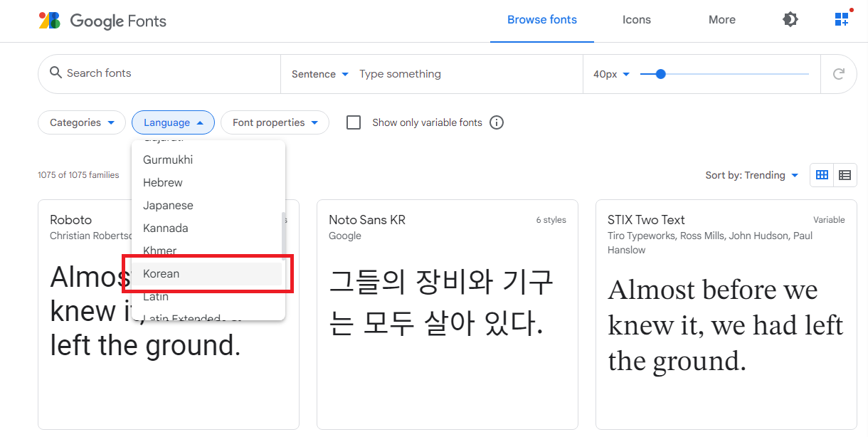The width and height of the screenshot is (868, 437).
Task: Click Tiro Typeworks author text
Action: tap(642, 236)
